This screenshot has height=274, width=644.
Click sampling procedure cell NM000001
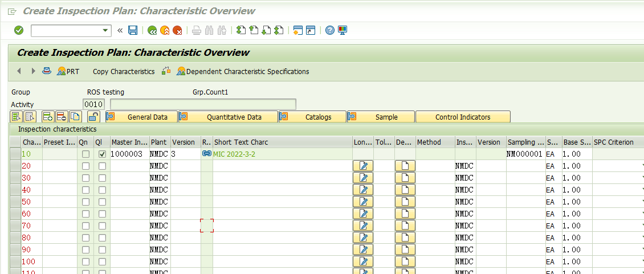(x=525, y=154)
